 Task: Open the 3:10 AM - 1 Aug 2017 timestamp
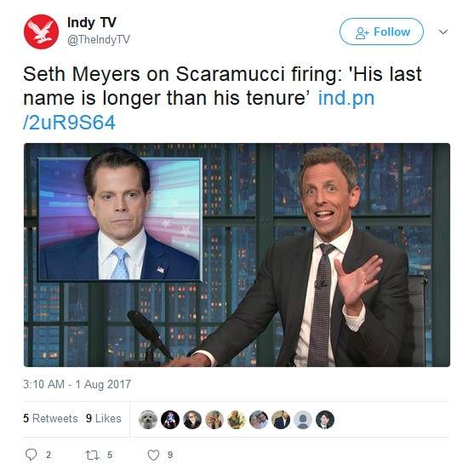[77, 384]
